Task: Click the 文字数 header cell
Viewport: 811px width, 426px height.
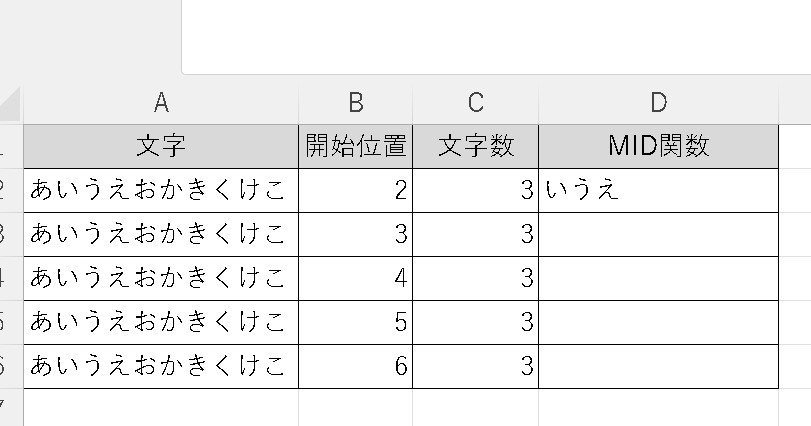Action: [x=475, y=146]
